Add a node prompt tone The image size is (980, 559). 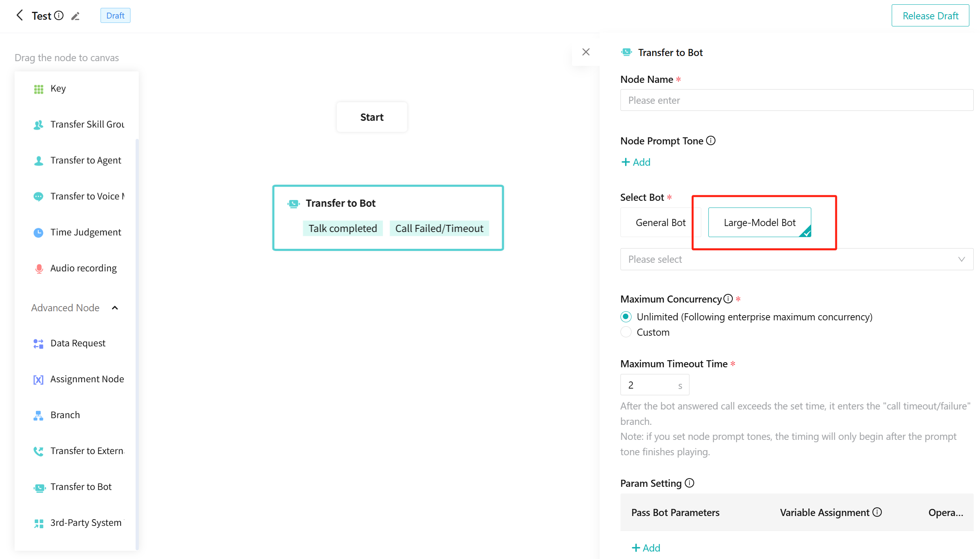click(636, 162)
